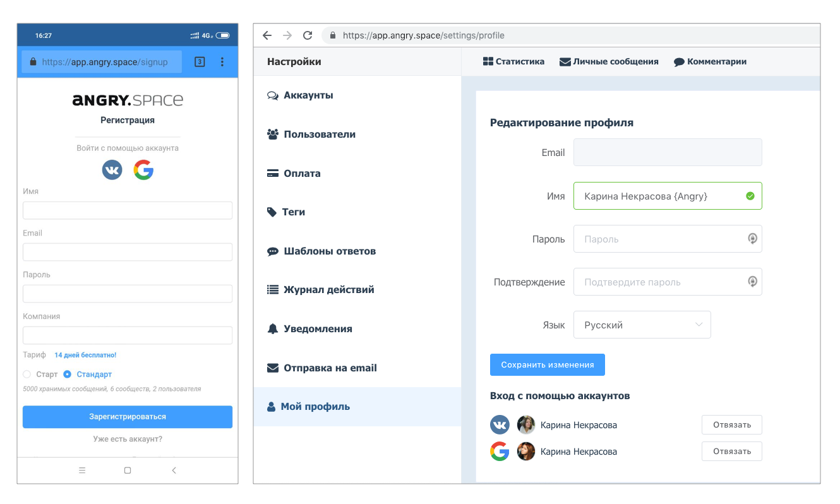Click desktop browser address bar URL
The height and width of the screenshot is (504, 840).
point(424,35)
